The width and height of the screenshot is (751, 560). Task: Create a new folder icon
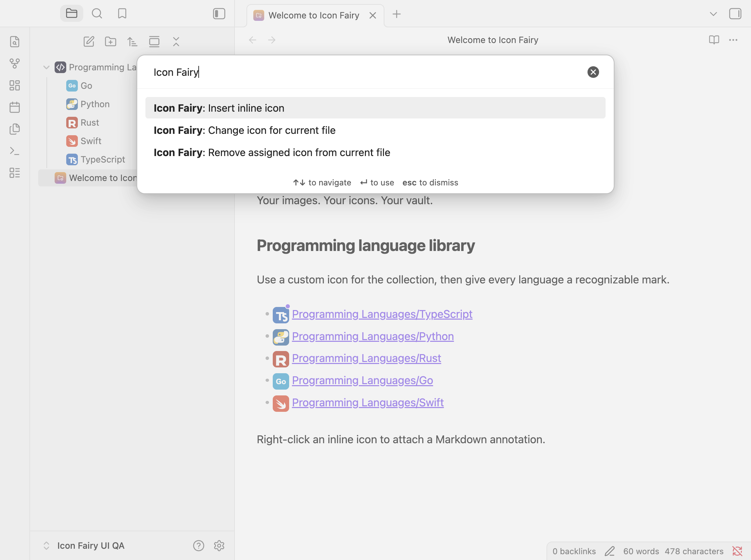111,42
